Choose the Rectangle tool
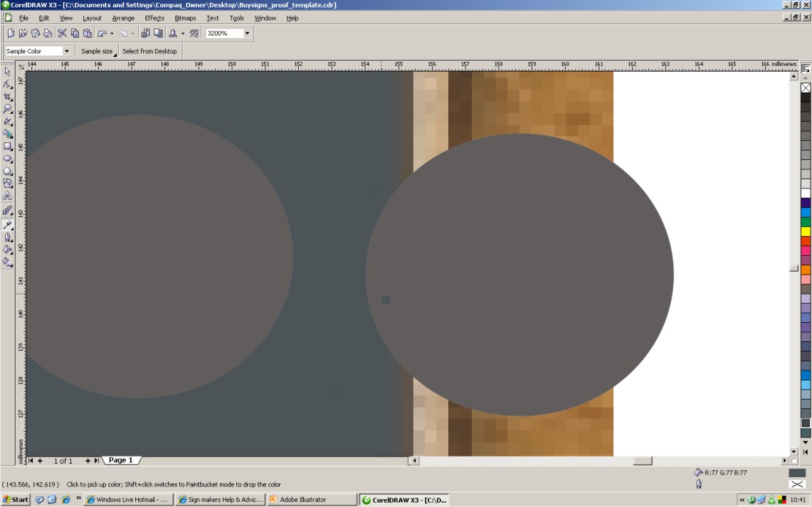 (7, 146)
